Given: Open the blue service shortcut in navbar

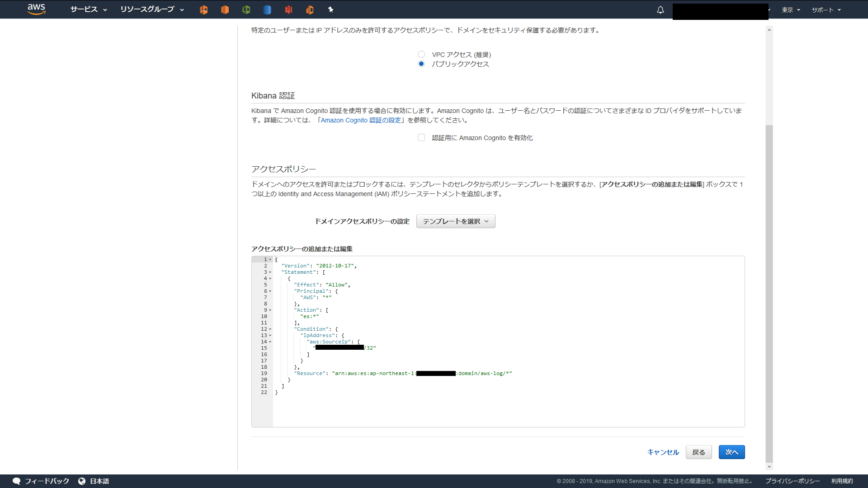Looking at the screenshot, I should click(x=267, y=9).
